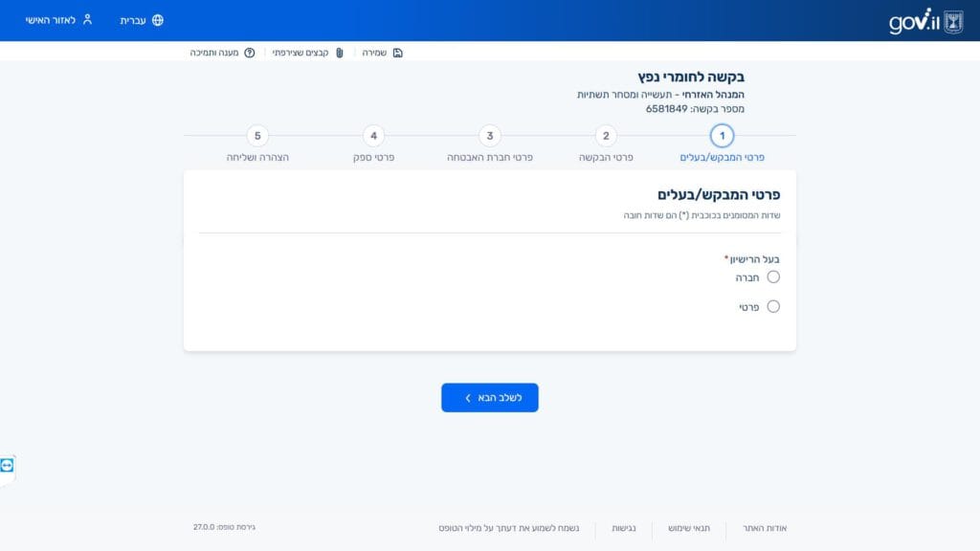Viewport: 980px width, 551px height.
Task: Select the פרטי radio option
Action: coord(773,307)
